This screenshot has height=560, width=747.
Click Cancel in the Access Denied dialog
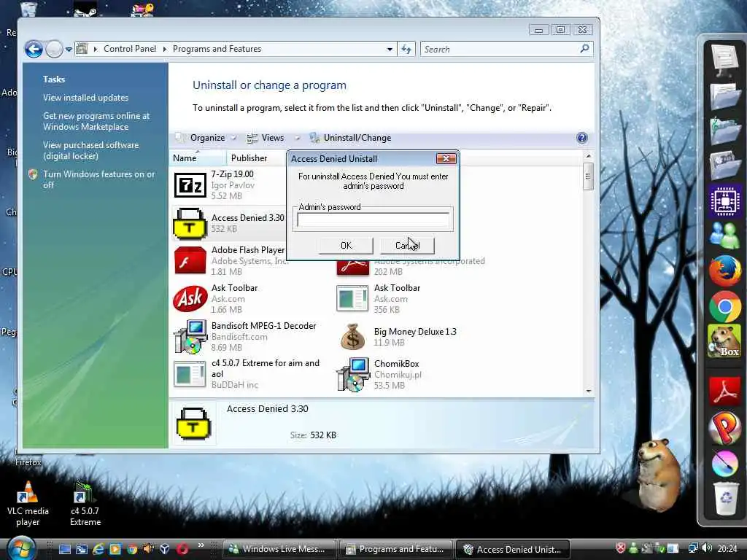[x=407, y=245]
